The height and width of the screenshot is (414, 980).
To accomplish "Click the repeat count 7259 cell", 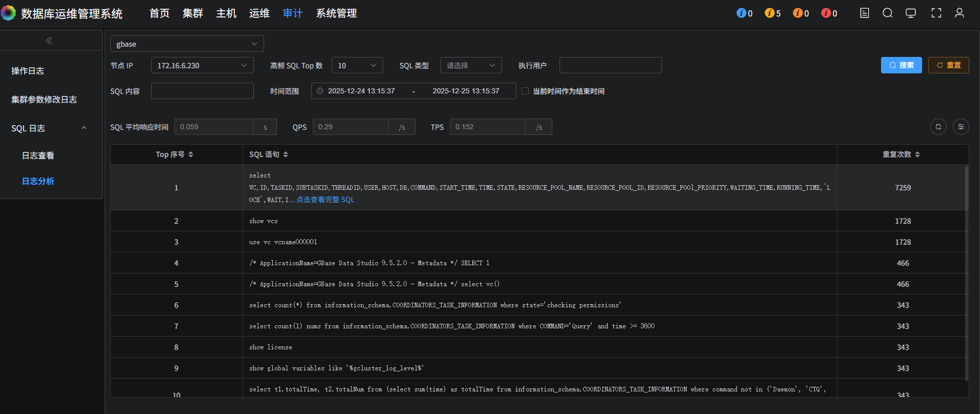I will 903,188.
